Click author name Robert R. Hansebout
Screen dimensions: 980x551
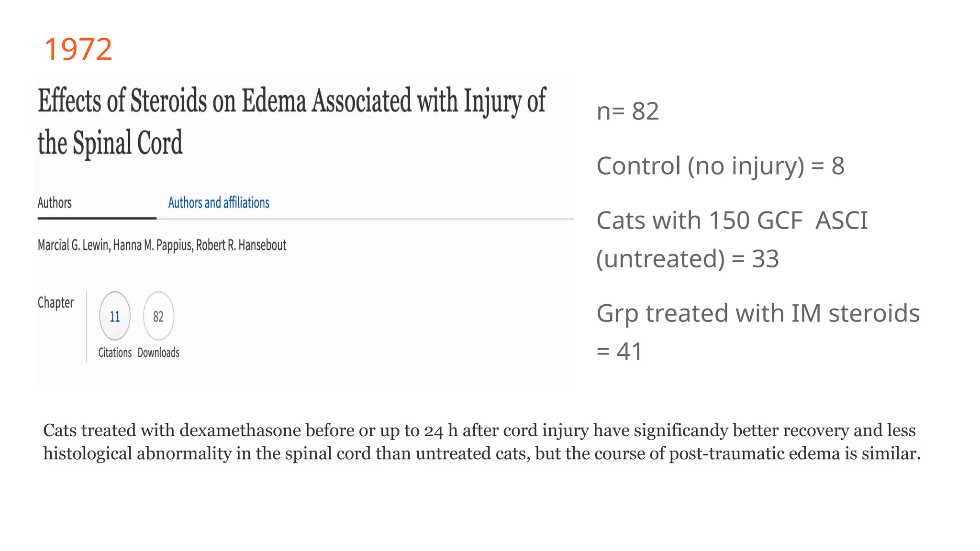coord(241,245)
